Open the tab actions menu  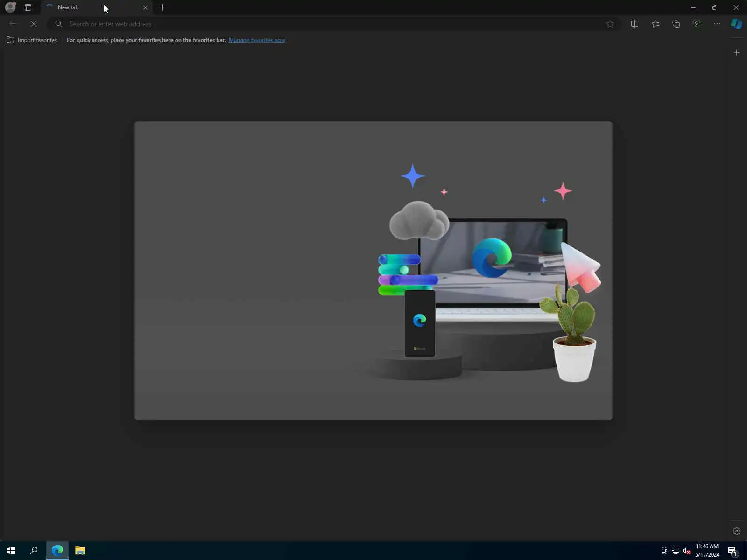[28, 7]
